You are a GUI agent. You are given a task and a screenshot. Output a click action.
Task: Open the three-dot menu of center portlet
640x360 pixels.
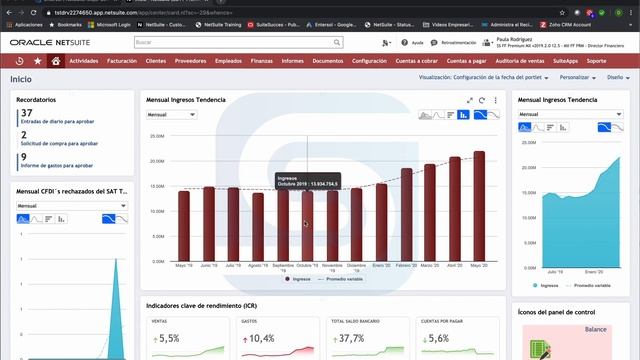[496, 100]
